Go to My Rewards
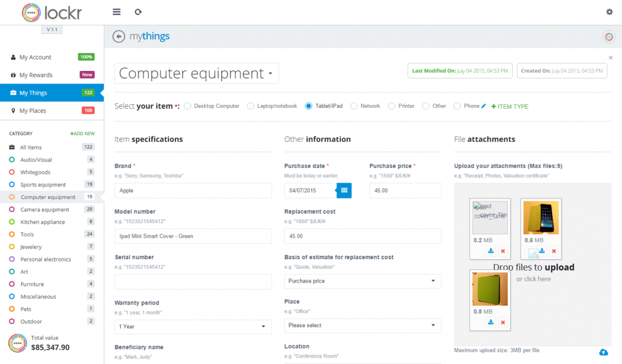 (52, 75)
